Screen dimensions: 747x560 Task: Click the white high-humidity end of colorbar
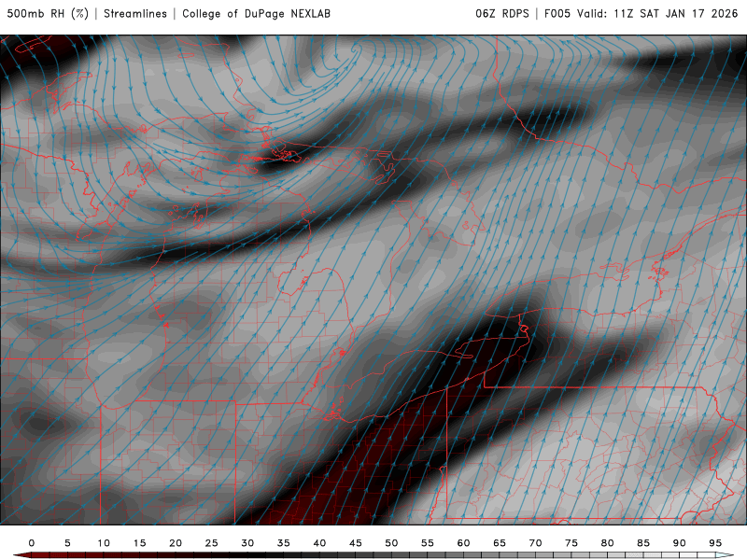725,555
